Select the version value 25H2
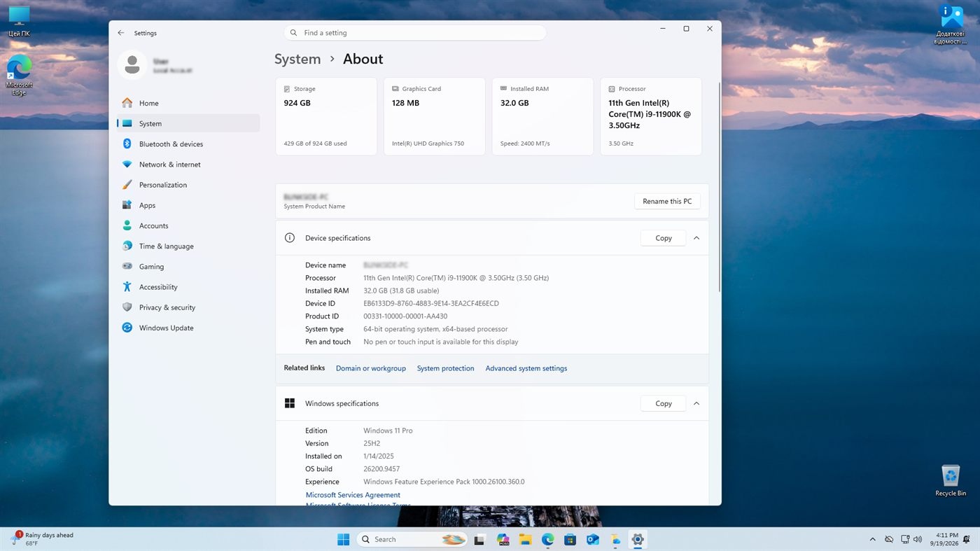Viewport: 980px width, 551px height. point(372,443)
